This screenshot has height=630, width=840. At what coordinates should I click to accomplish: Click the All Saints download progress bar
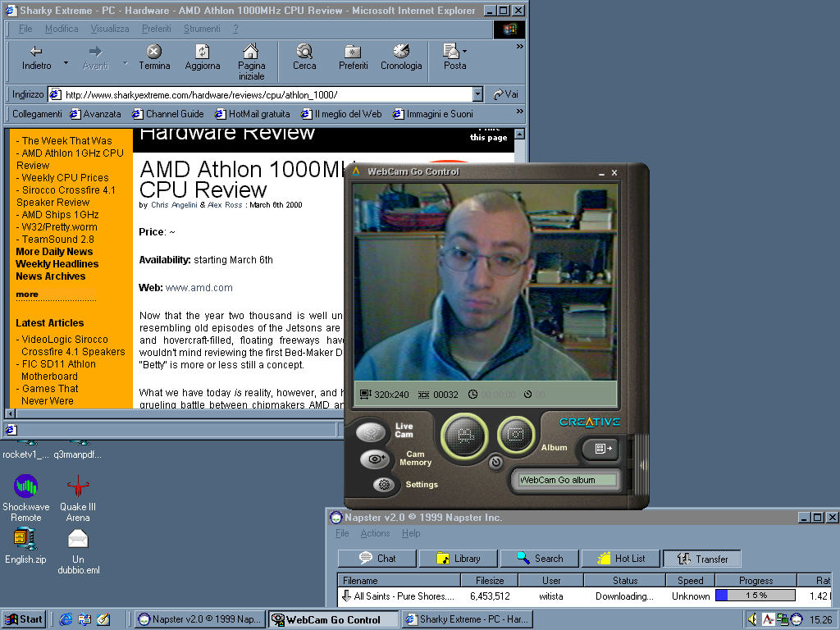(x=756, y=596)
